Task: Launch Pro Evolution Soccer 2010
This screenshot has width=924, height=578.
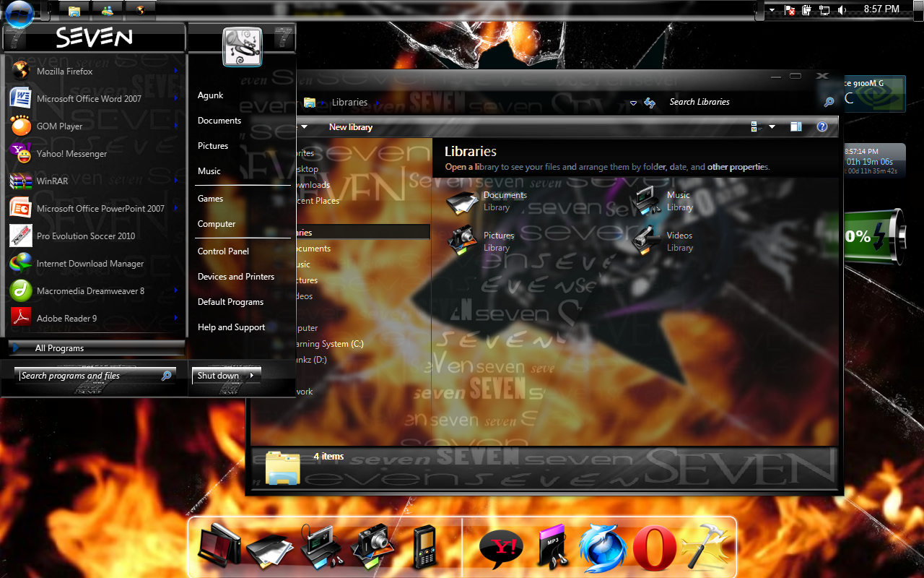Action: (x=94, y=236)
